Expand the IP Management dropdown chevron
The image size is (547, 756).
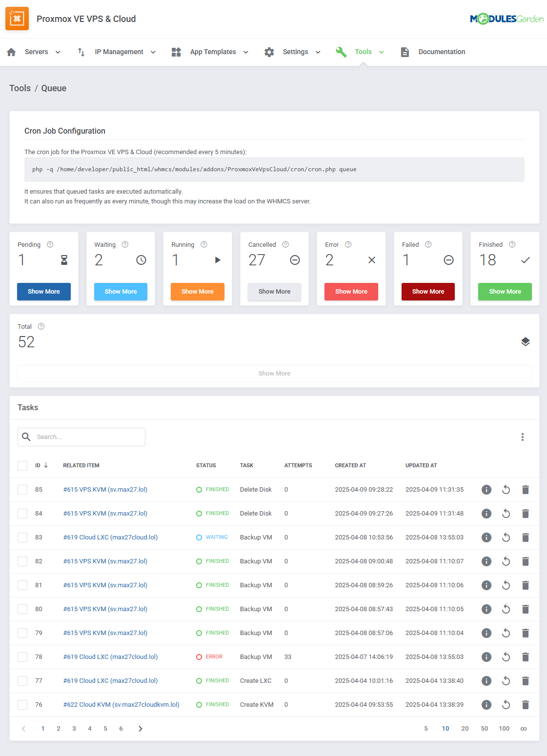tap(153, 52)
